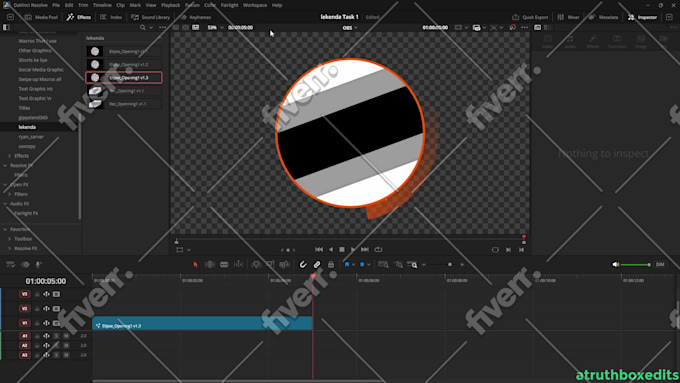Toggle loop playback button

pos(378,249)
